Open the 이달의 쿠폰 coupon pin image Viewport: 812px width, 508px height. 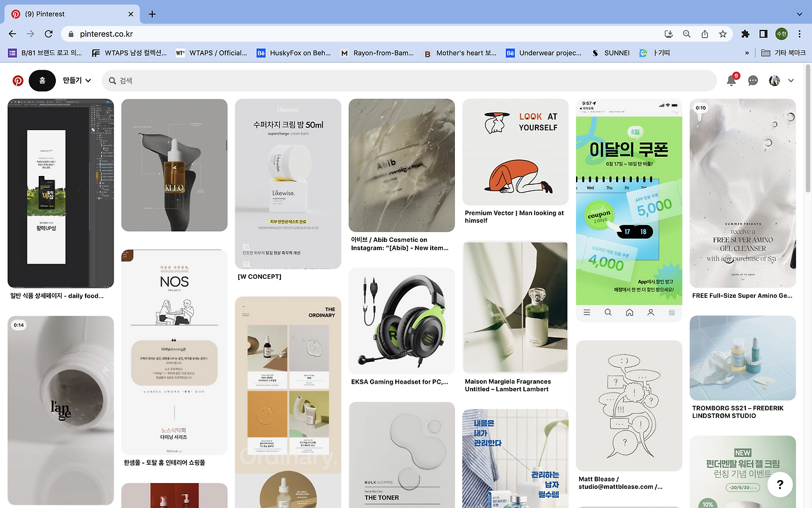click(x=629, y=210)
